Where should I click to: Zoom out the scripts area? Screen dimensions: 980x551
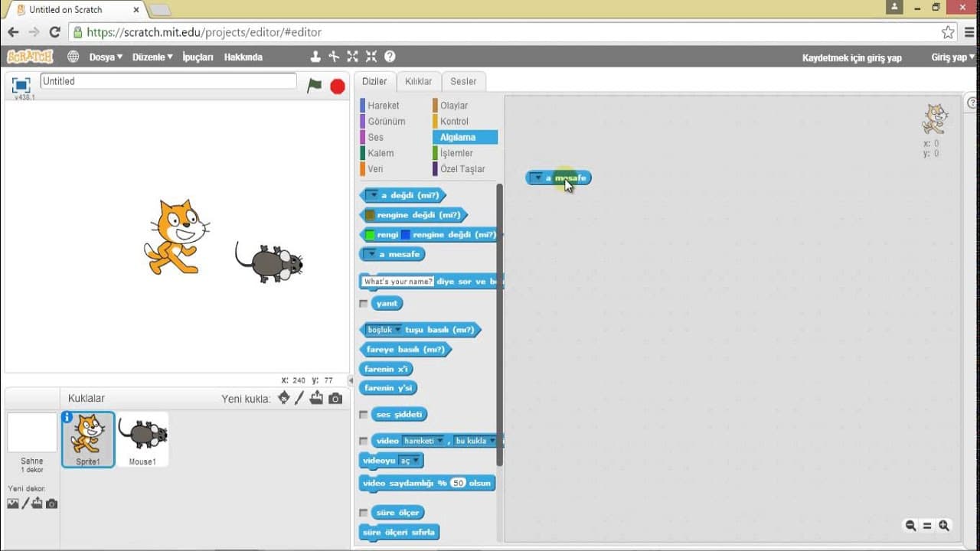click(910, 526)
